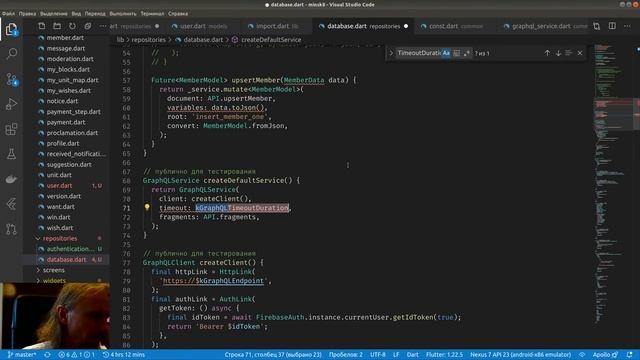Viewport: 640px width, 360px height.
Task: Toggle find in selection
Action: tap(569, 53)
